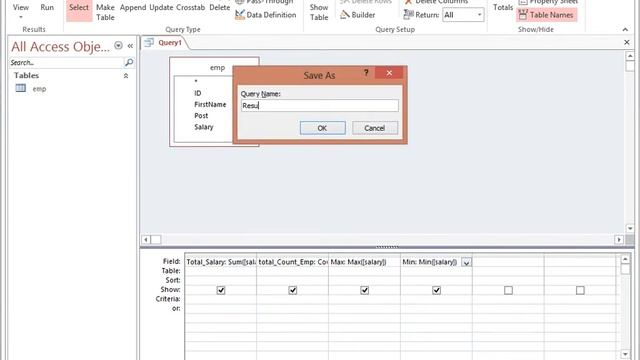Viewport: 640px width, 360px height.
Task: Open the View dropdown in ribbon
Action: pyautogui.click(x=20, y=11)
